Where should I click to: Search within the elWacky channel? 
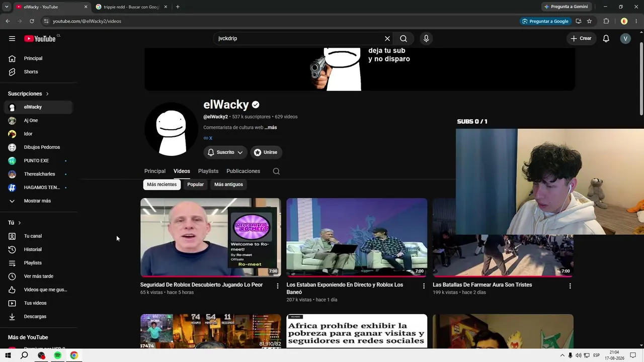(x=276, y=171)
